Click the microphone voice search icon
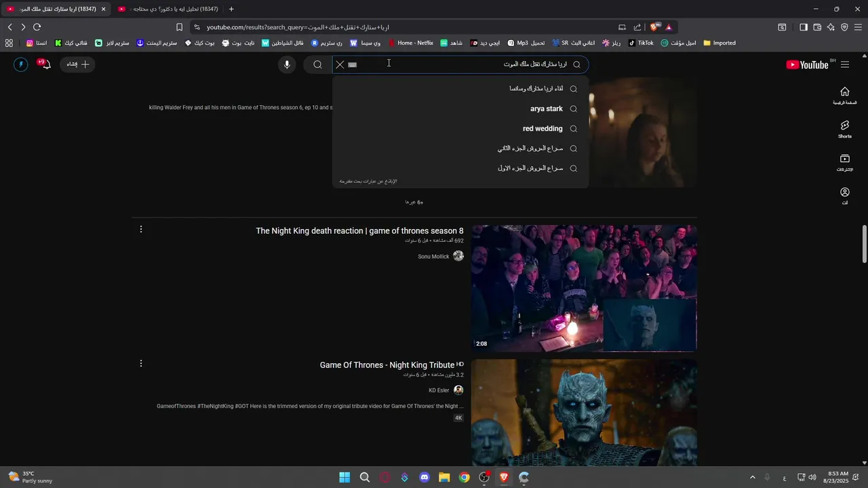This screenshot has width=868, height=488. pyautogui.click(x=287, y=64)
